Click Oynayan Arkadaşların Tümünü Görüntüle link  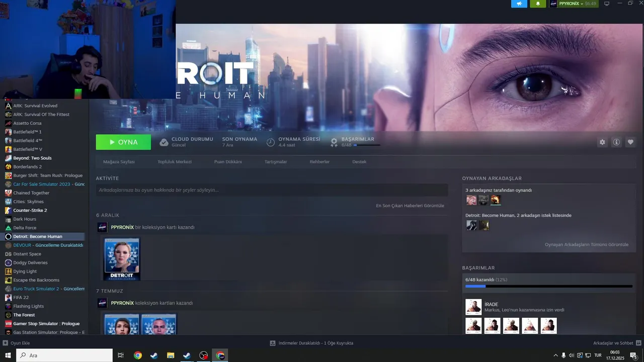(587, 245)
